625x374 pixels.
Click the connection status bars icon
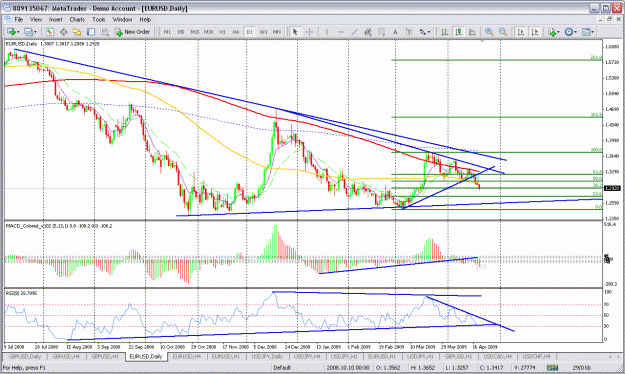552,367
